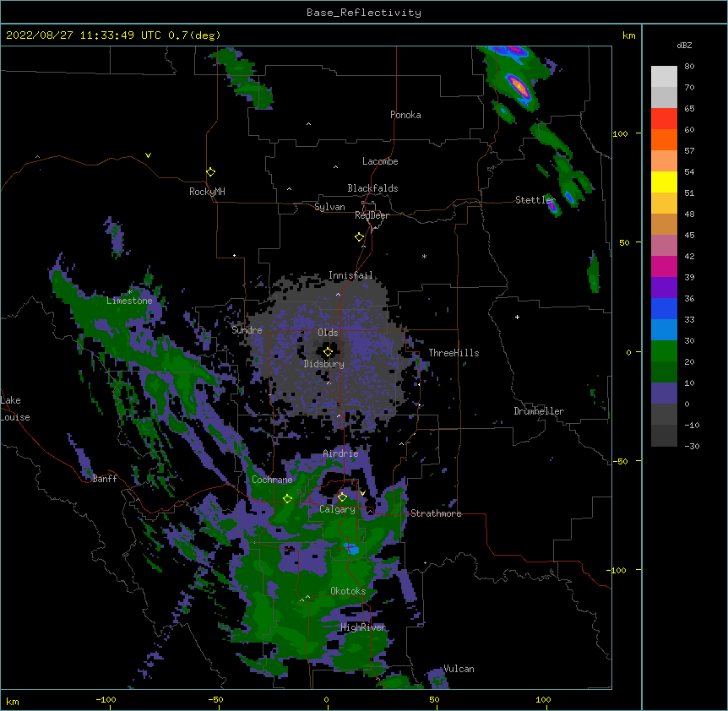Select the yellow diamond marker just above the Calgary label
This screenshot has width=728, height=711.
coord(342,497)
